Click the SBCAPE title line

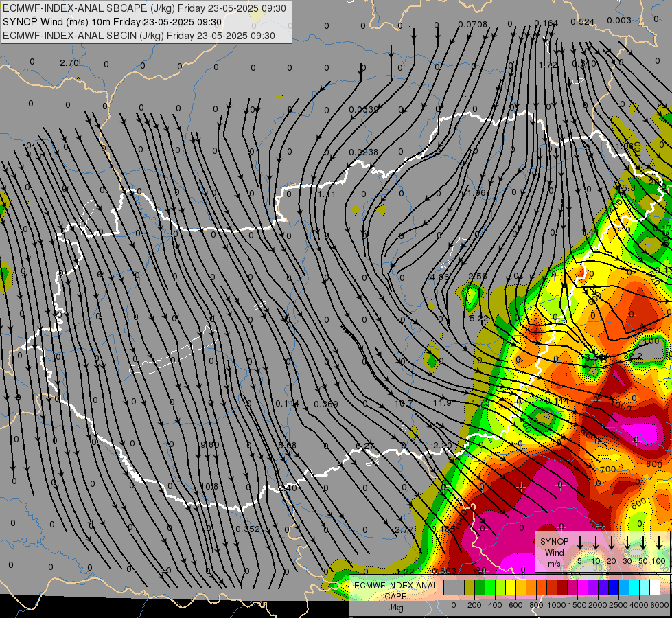pos(144,8)
